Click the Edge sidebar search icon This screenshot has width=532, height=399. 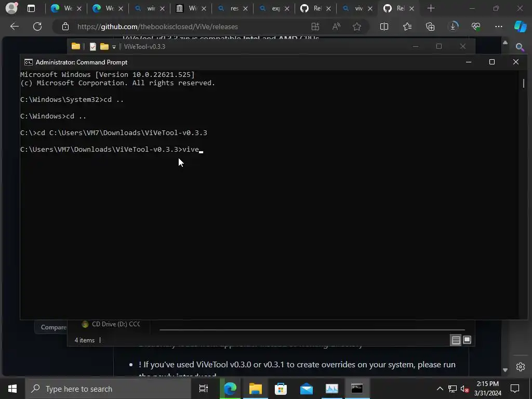(520, 47)
